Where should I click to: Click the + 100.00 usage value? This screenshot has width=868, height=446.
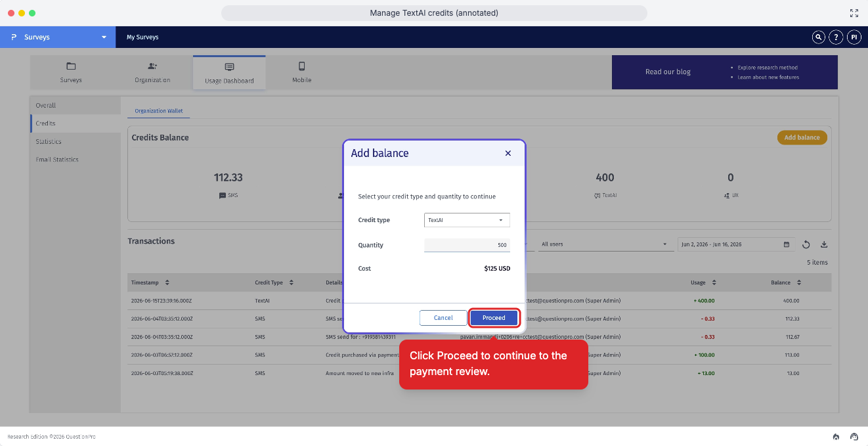[703, 355]
